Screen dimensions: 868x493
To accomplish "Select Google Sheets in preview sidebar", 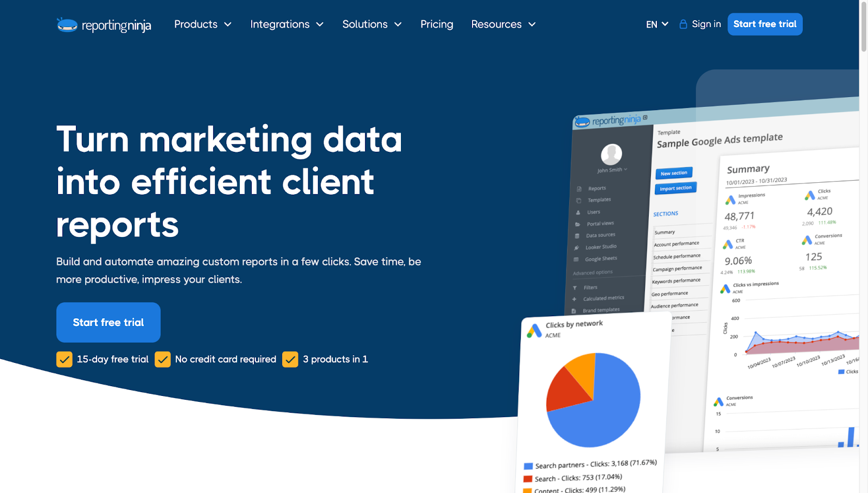I will [x=601, y=259].
